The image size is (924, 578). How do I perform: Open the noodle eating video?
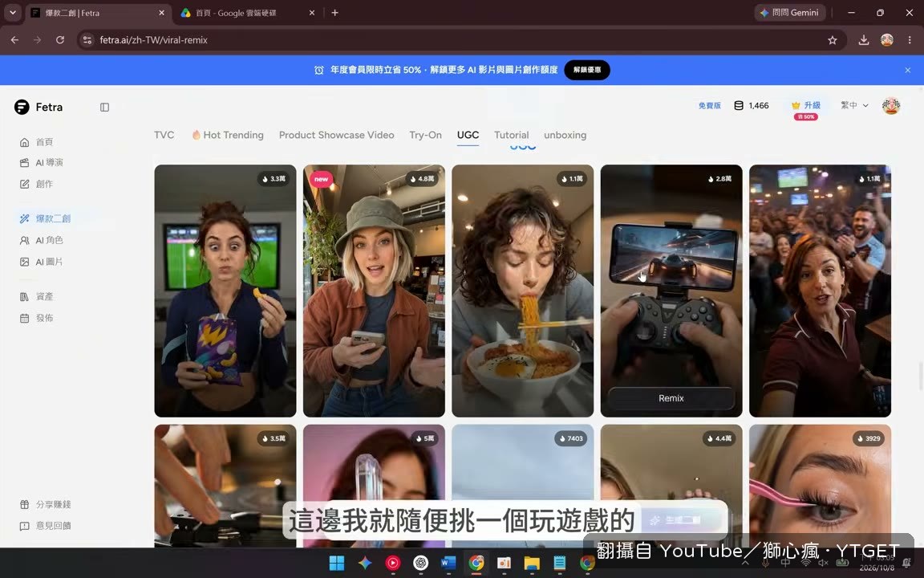(x=523, y=291)
